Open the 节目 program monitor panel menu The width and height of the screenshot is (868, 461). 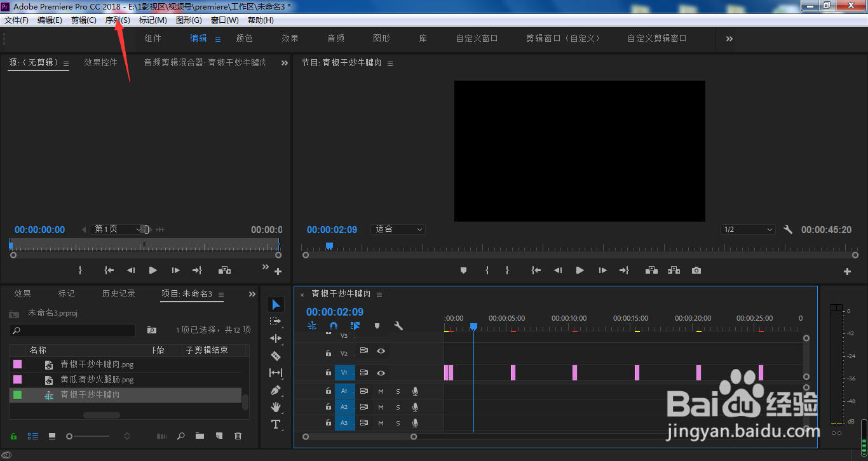(390, 63)
